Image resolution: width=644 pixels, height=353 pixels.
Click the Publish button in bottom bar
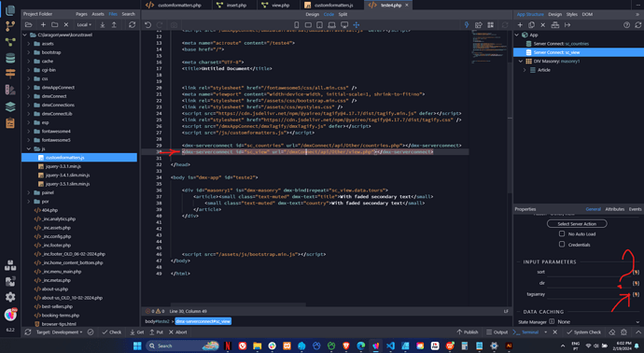468,332
